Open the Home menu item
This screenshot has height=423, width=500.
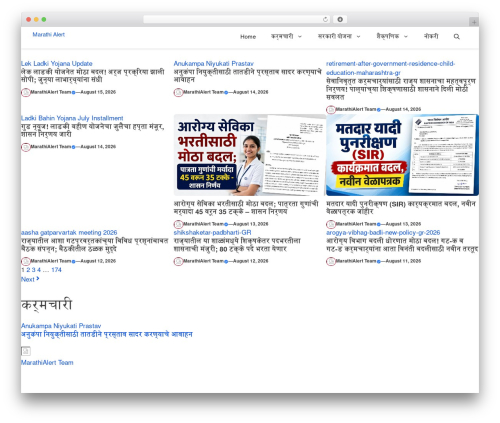point(248,37)
